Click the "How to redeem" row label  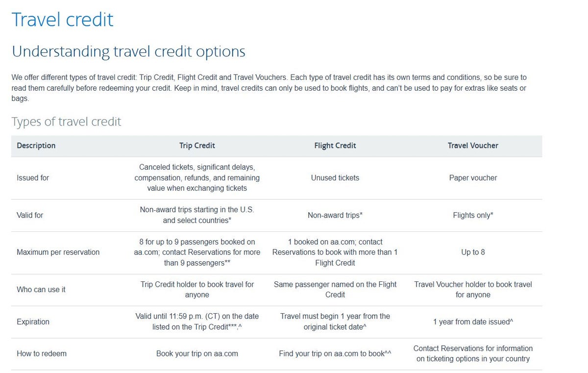click(x=42, y=354)
